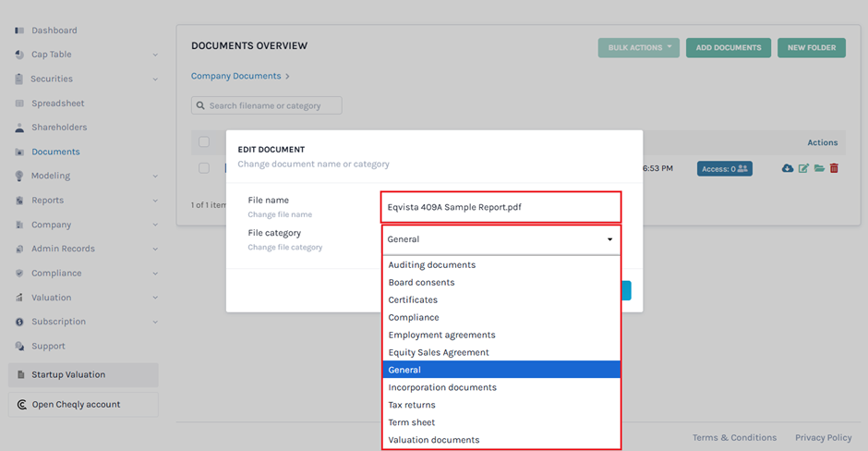Image resolution: width=868 pixels, height=451 pixels.
Task: Click the Modeling lightbulb icon
Action: pos(19,176)
